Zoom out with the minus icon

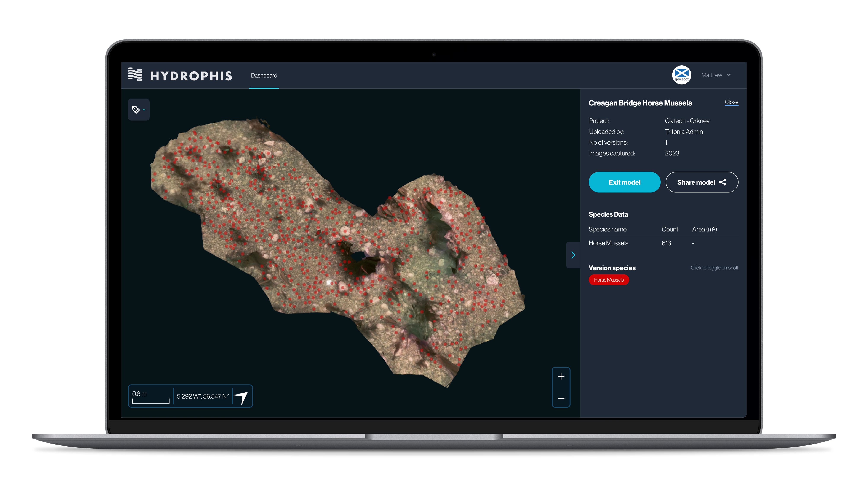(x=561, y=398)
